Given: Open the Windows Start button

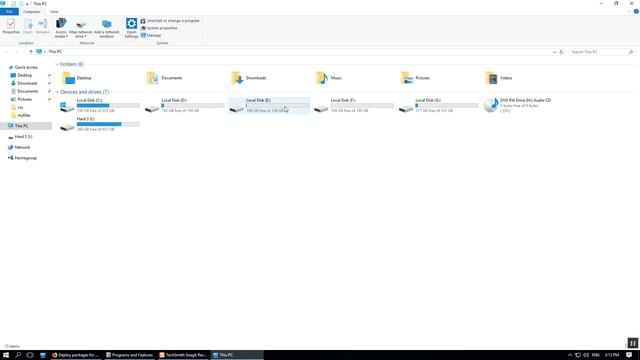Looking at the screenshot, I should [x=6, y=355].
